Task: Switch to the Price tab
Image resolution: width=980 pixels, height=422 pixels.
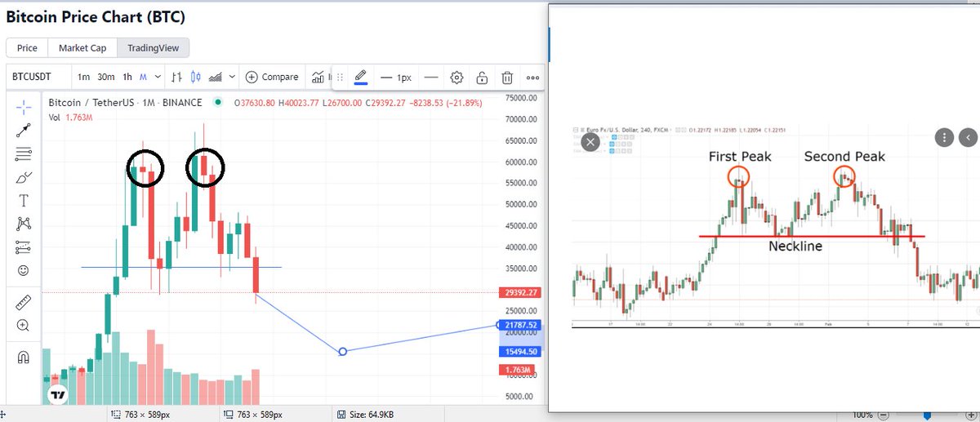Action: (27, 47)
